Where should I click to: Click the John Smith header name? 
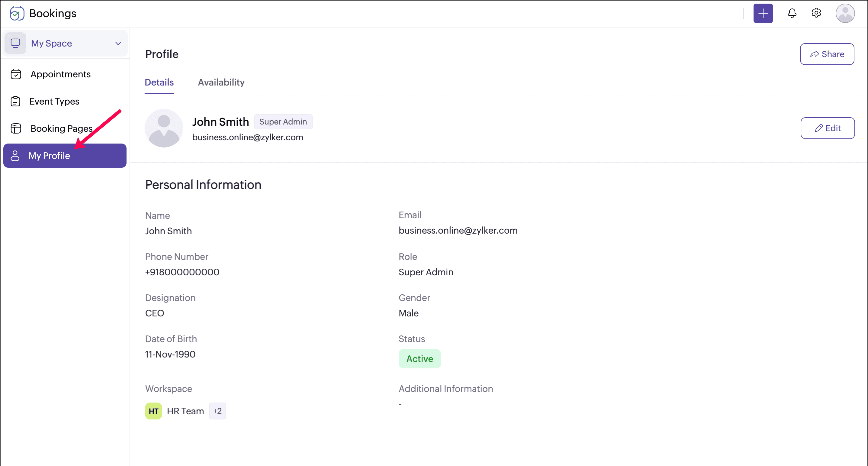click(x=220, y=122)
